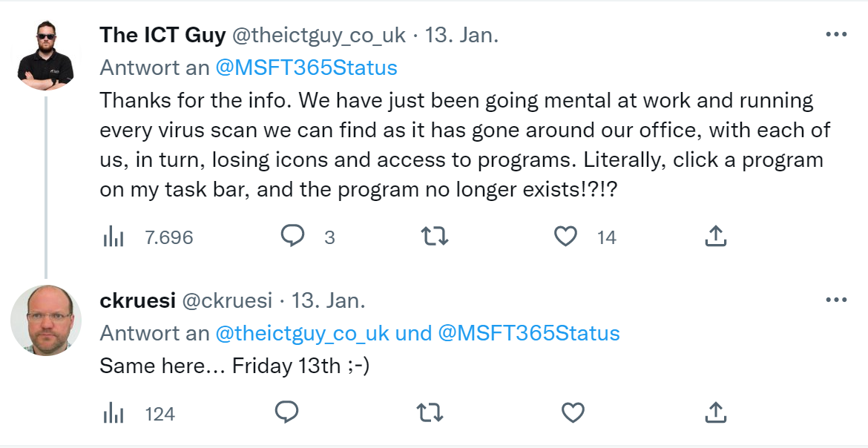Click the @MSFT365Status link in first tweet
868x448 pixels.
pos(306,67)
